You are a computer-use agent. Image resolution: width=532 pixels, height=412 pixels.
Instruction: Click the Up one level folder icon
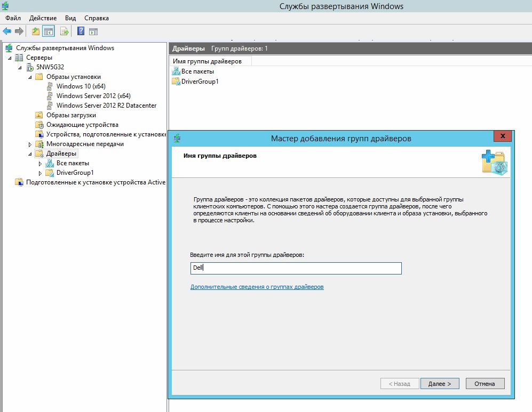35,31
